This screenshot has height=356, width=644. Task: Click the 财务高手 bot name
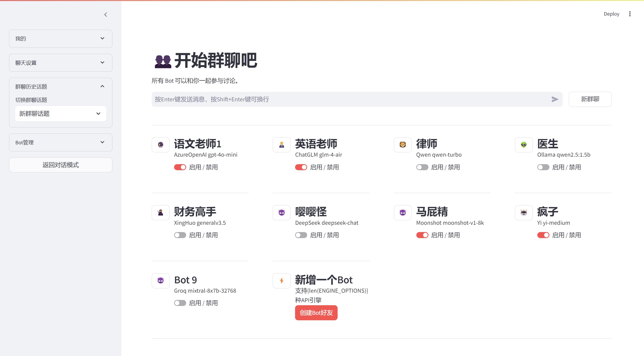coord(195,212)
